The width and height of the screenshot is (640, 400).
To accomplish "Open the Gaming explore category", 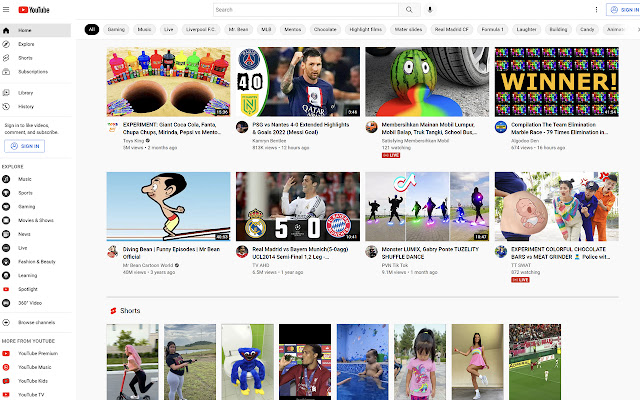I will pyautogui.click(x=36, y=207).
